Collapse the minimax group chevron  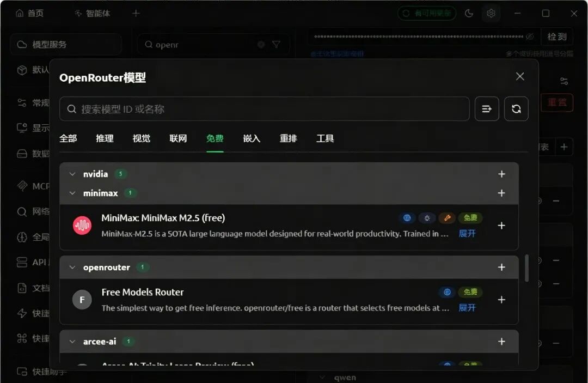[72, 193]
